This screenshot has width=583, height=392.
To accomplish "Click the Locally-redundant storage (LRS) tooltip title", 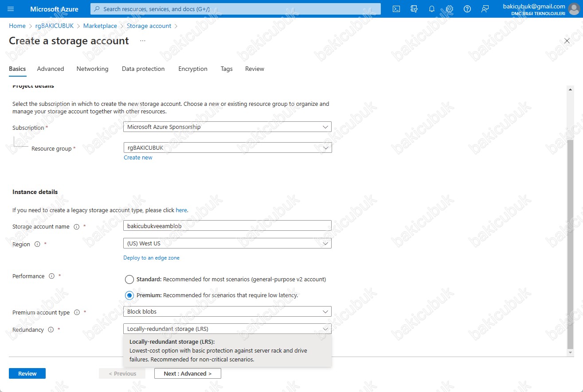I will [x=172, y=342].
